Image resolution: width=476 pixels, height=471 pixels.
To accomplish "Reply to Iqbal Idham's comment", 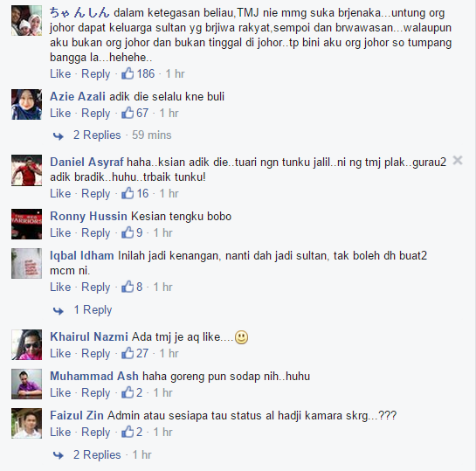I will 95,287.
